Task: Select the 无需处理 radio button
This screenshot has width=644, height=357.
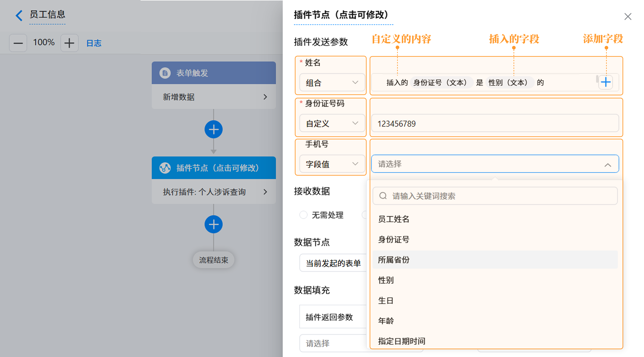Action: (303, 215)
